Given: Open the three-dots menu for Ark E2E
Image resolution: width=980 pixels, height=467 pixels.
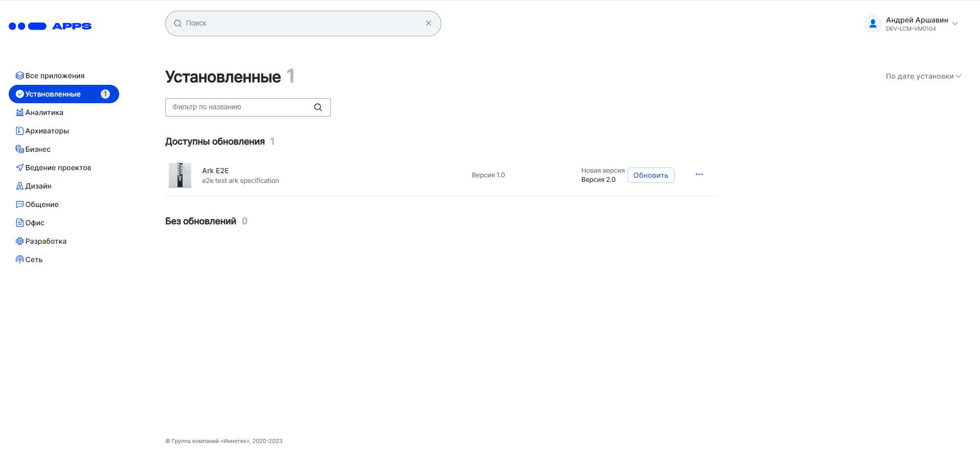Looking at the screenshot, I should (x=699, y=175).
